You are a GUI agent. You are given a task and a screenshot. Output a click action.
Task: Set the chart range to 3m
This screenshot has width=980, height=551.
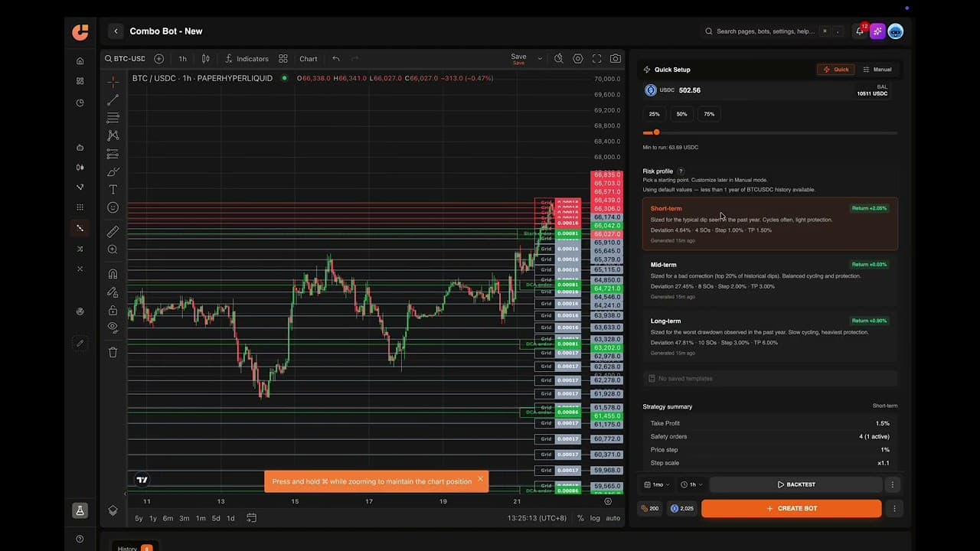(184, 518)
